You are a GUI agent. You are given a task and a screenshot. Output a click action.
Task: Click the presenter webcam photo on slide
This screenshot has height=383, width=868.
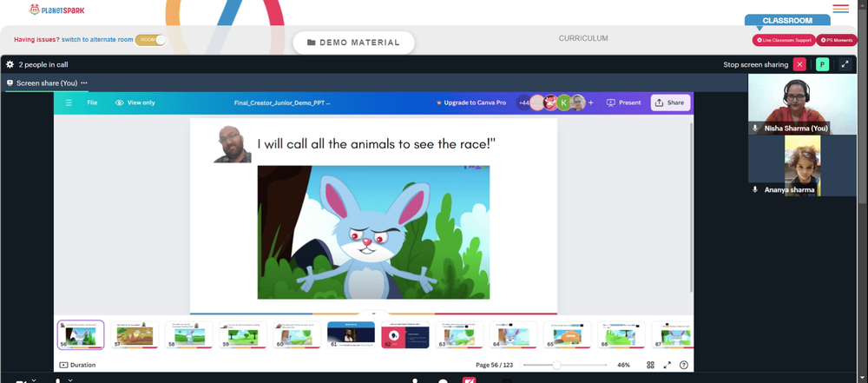[233, 144]
